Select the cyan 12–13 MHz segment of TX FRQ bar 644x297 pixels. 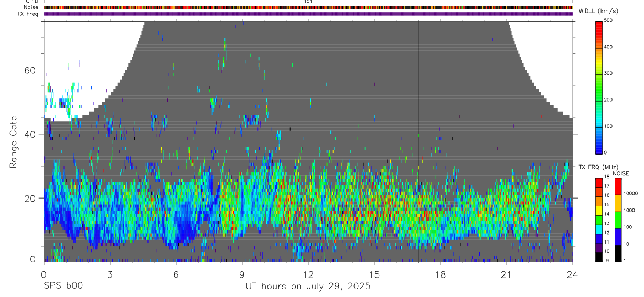[598, 229]
